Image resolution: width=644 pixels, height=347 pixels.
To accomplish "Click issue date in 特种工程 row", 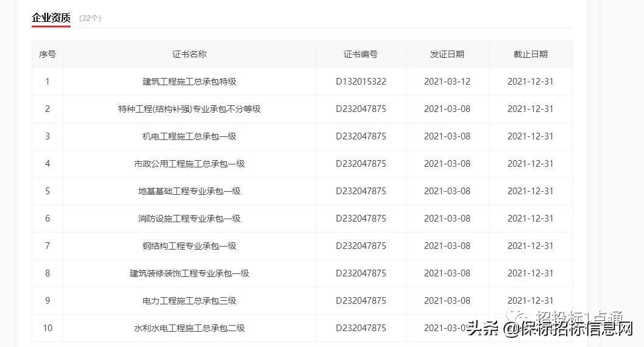I will 447,109.
